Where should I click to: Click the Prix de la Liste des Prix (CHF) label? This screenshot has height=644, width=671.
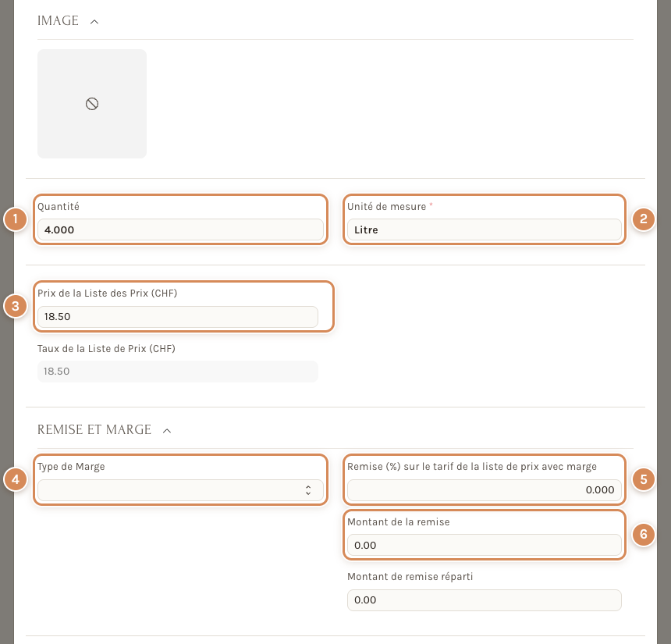108,294
